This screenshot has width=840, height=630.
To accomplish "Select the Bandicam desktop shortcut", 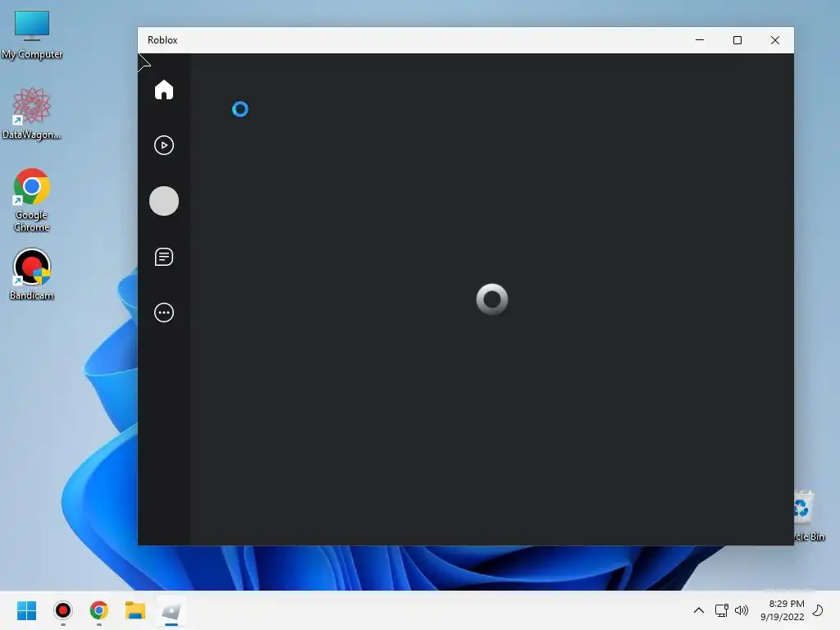I will click(32, 274).
